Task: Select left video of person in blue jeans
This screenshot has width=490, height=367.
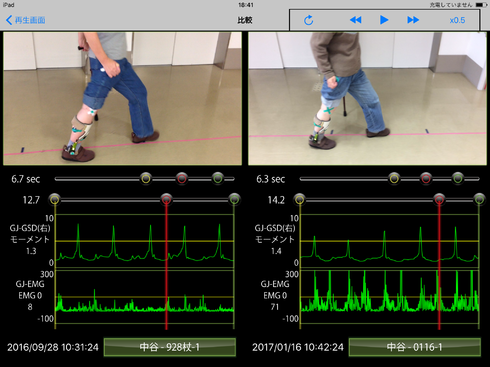Action: coord(122,98)
